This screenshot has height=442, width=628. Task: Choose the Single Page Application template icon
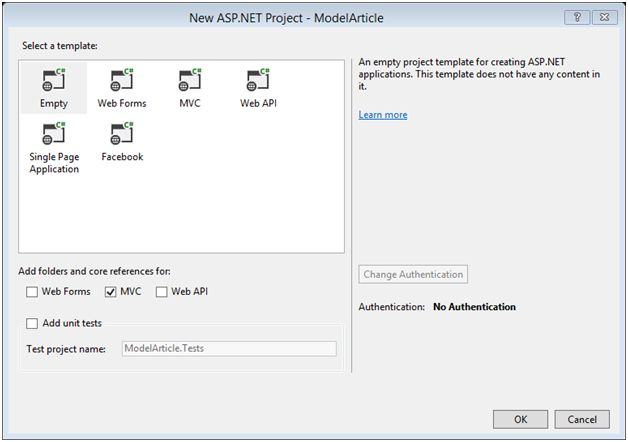54,133
